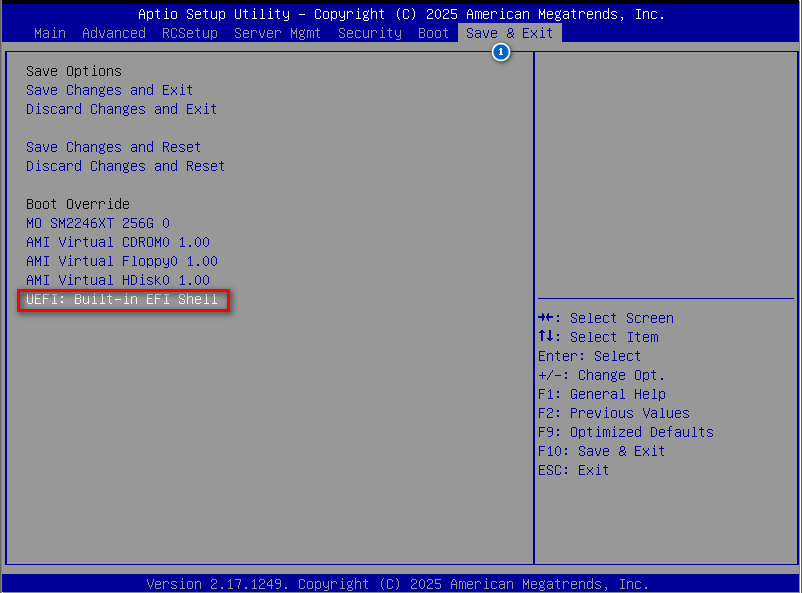
Task: Click Save Changes and Reset
Action: point(114,147)
